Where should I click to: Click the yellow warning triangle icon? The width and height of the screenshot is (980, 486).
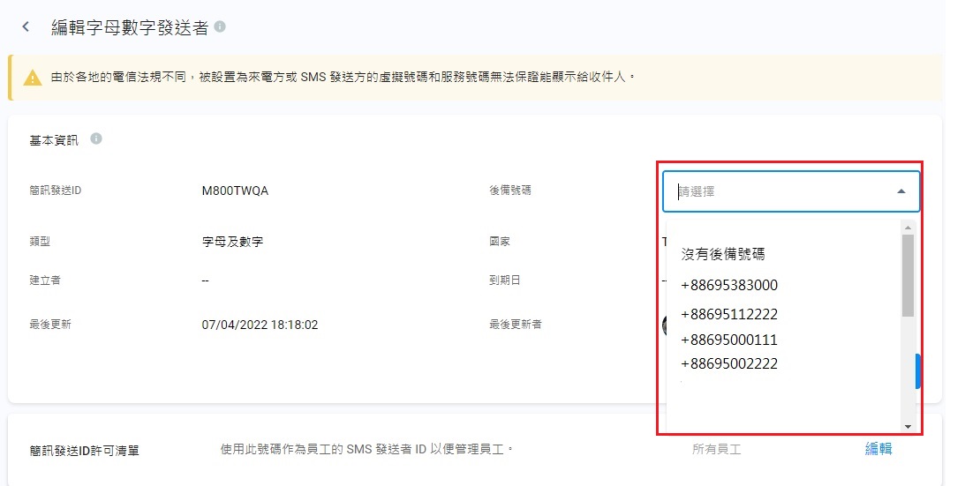point(33,78)
